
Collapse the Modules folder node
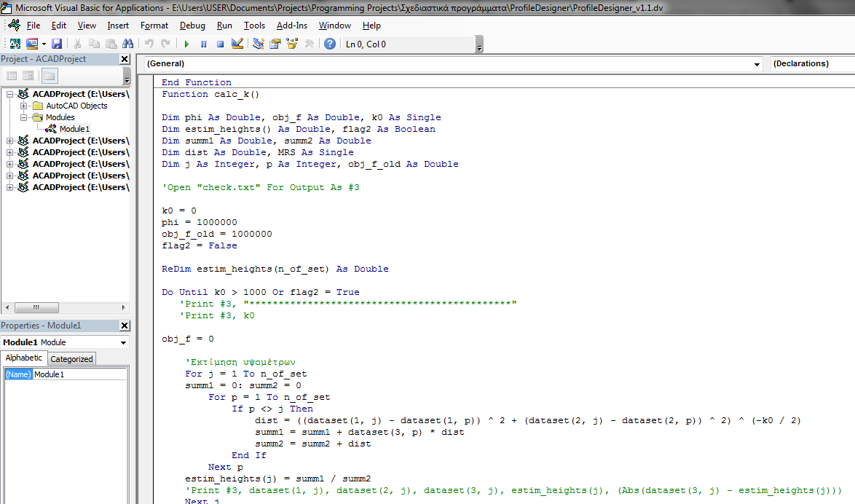tap(24, 117)
